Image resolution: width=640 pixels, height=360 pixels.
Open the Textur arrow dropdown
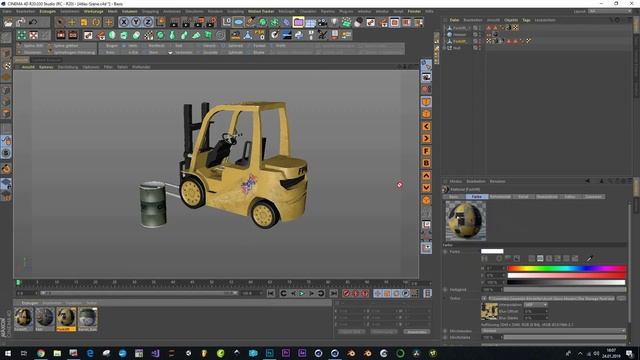coord(484,298)
